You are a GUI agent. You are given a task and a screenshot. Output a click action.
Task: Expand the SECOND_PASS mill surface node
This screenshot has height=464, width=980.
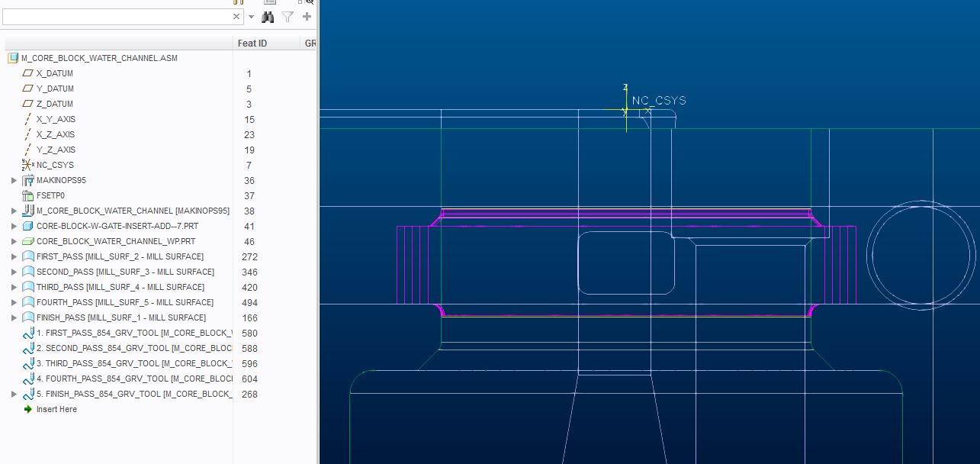(14, 272)
